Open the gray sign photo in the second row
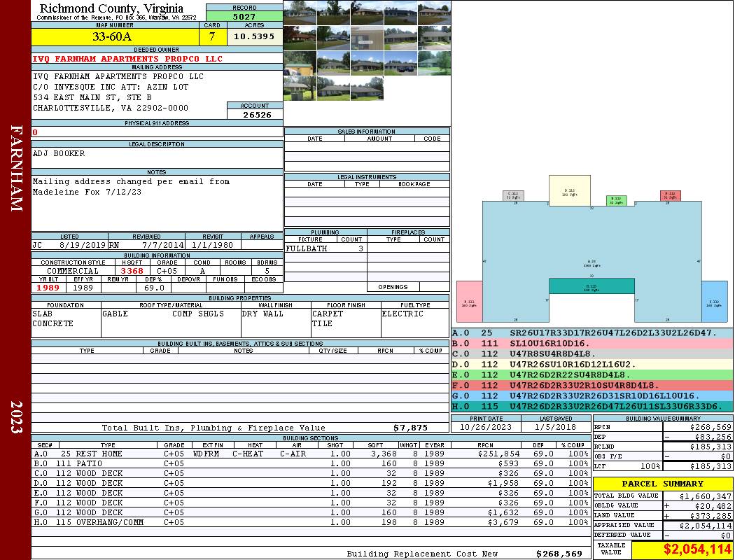735x560 pixels. [367, 38]
